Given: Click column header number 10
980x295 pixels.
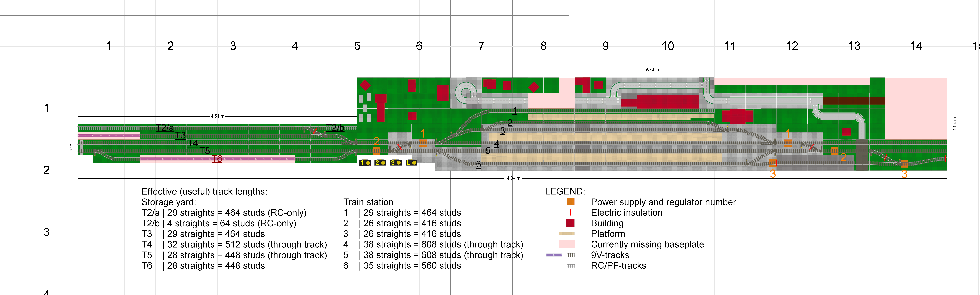Looking at the screenshot, I should pos(668,46).
